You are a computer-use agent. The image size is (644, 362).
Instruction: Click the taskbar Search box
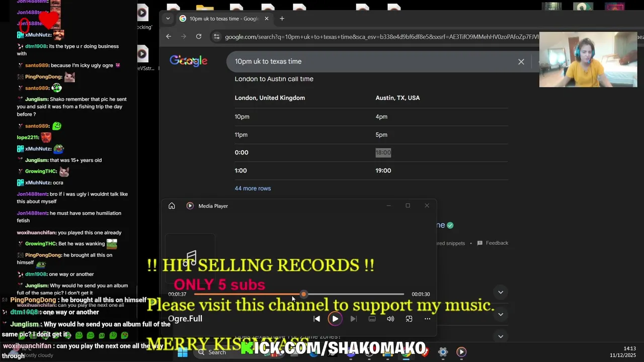tap(217, 352)
